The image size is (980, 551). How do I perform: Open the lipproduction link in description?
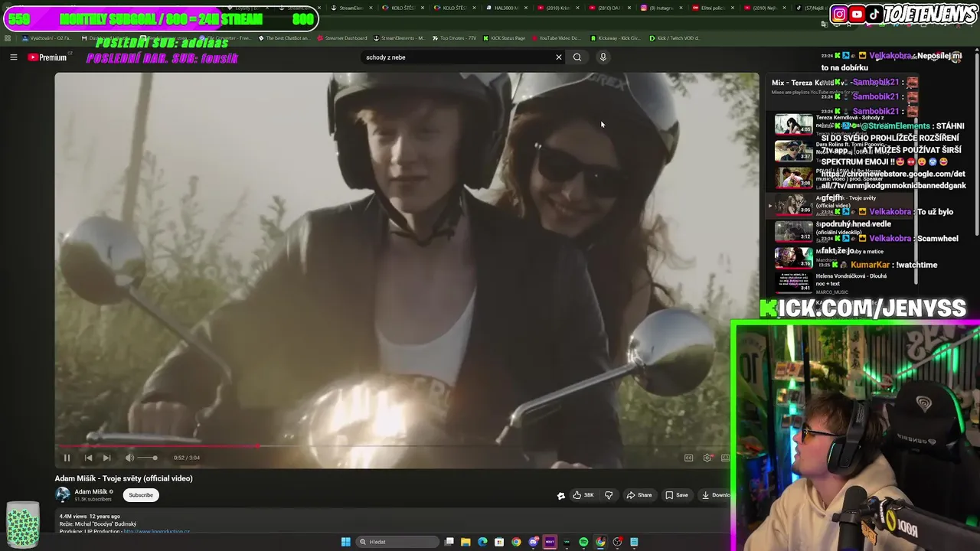coord(156,531)
